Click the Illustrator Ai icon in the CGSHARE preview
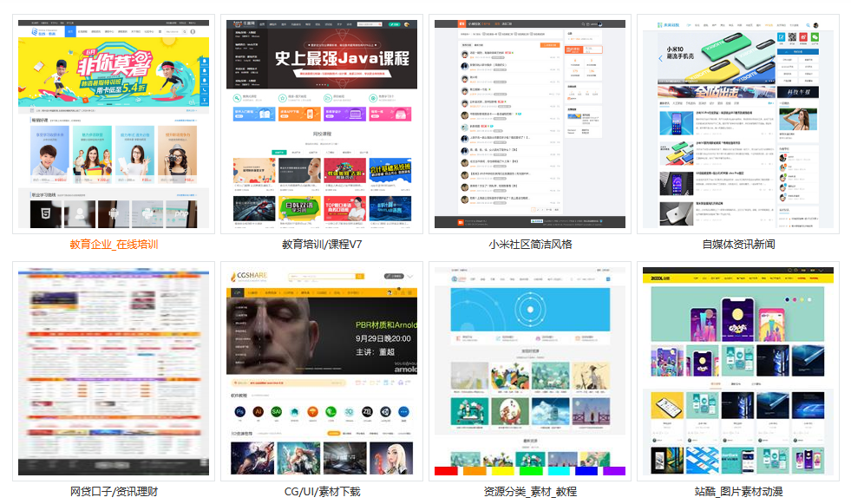 [258, 412]
